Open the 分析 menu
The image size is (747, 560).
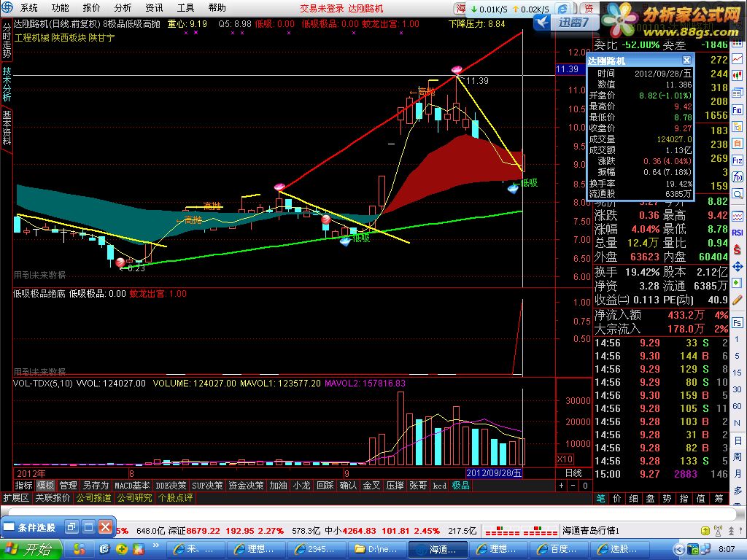pos(123,7)
